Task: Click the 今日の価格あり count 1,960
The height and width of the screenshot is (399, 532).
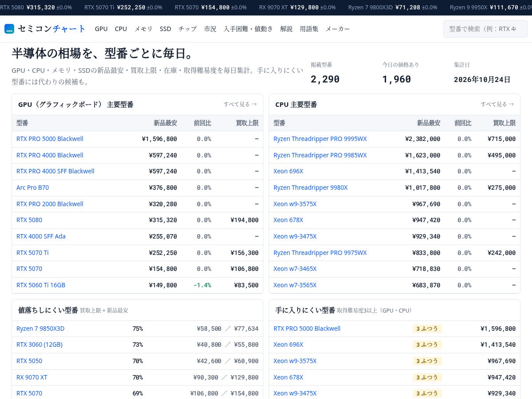Action: point(396,79)
